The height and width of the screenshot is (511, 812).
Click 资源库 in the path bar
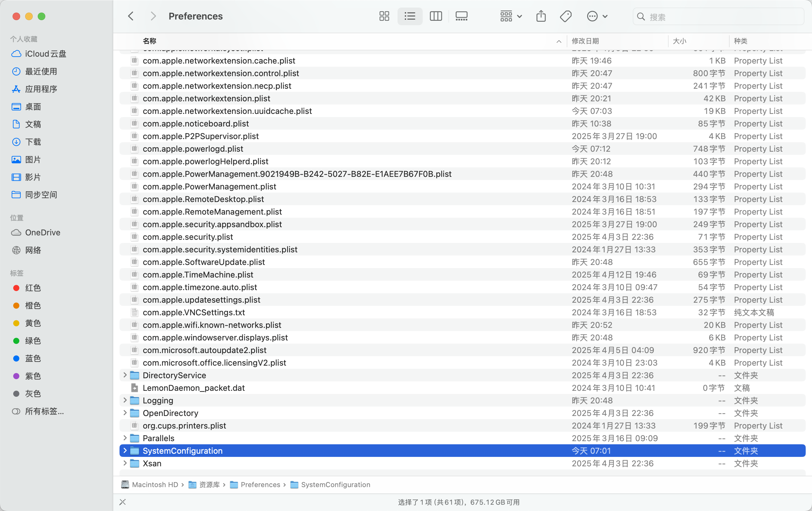click(x=209, y=485)
